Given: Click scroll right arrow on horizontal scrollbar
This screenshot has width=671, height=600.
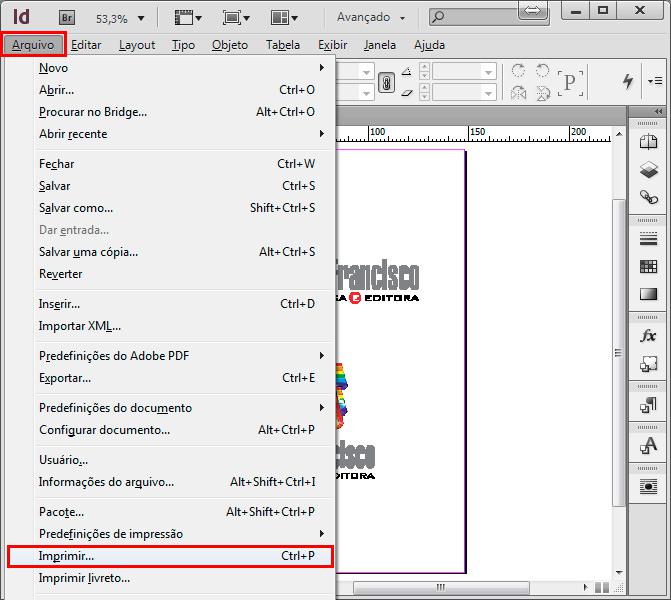Looking at the screenshot, I should click(x=585, y=587).
